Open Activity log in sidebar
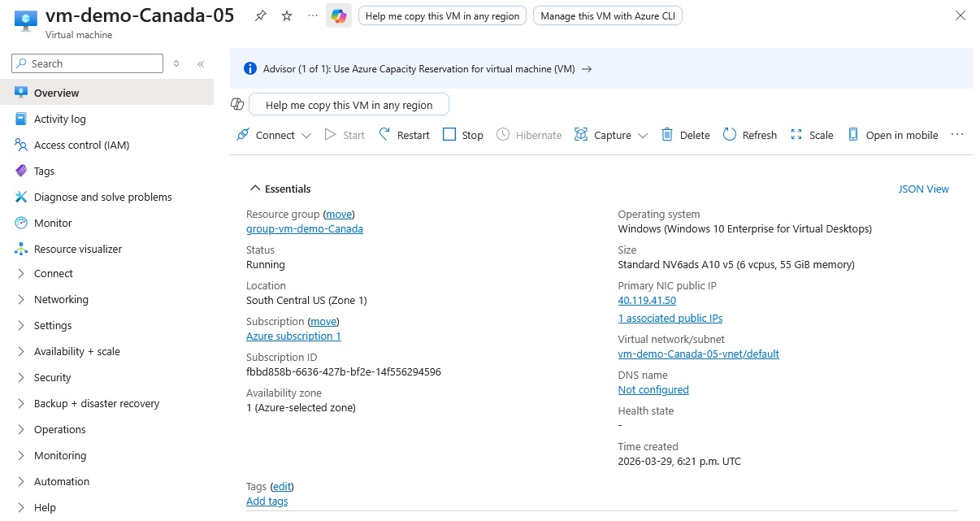Screen dimensions: 980x521 coord(59,119)
